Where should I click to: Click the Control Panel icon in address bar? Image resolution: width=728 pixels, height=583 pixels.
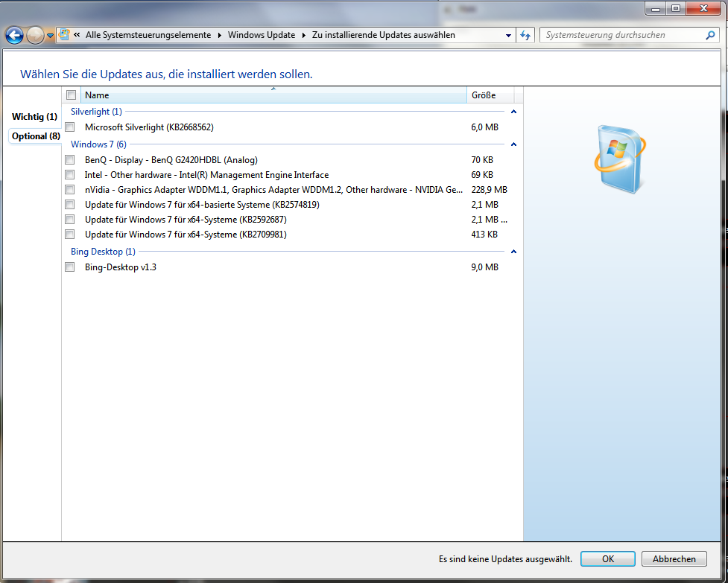65,35
